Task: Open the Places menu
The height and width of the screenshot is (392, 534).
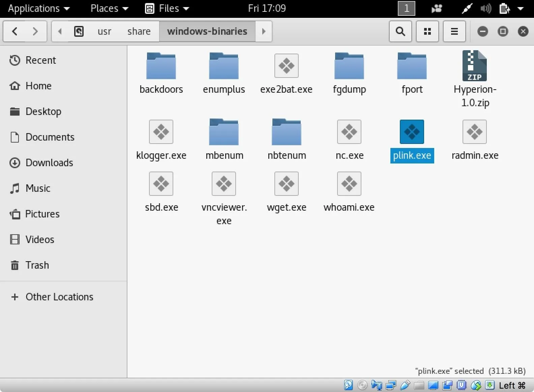Action: coord(110,8)
